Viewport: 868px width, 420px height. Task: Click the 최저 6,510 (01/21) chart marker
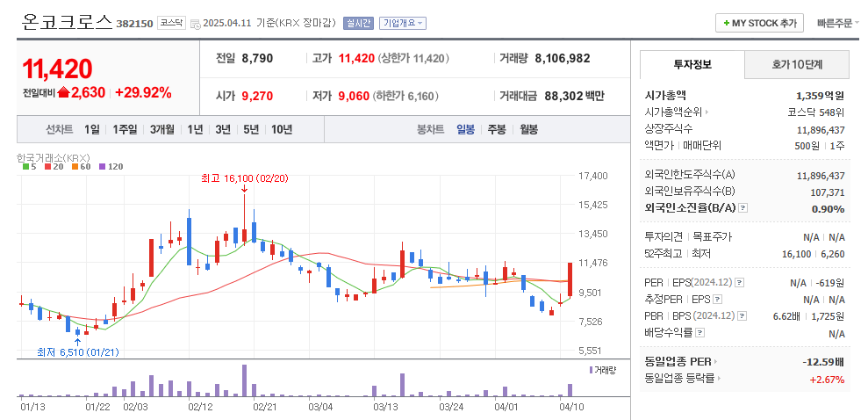tap(77, 351)
